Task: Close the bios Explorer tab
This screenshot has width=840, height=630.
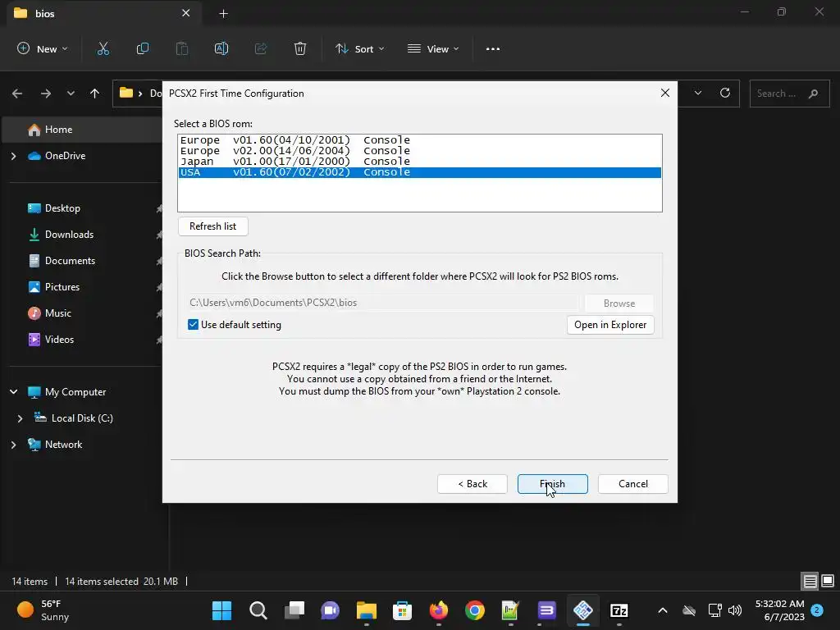Action: pos(186,13)
